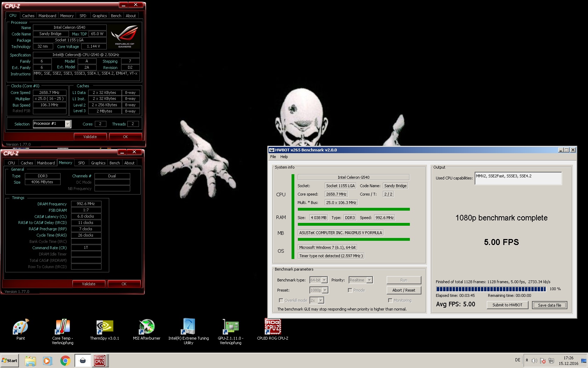Enable Overkill mode checkbox
588x368 pixels.
[281, 300]
